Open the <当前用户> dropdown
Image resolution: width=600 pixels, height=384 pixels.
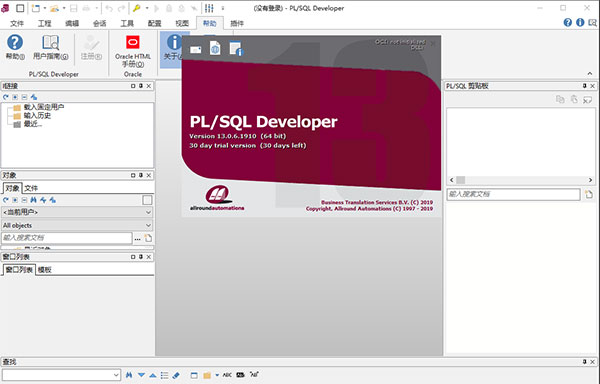[77, 212]
